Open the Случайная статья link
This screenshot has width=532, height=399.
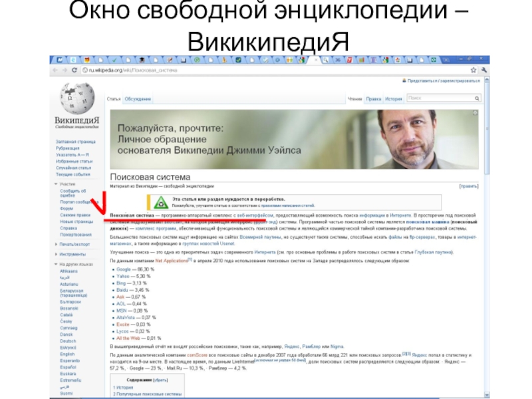coord(73,168)
